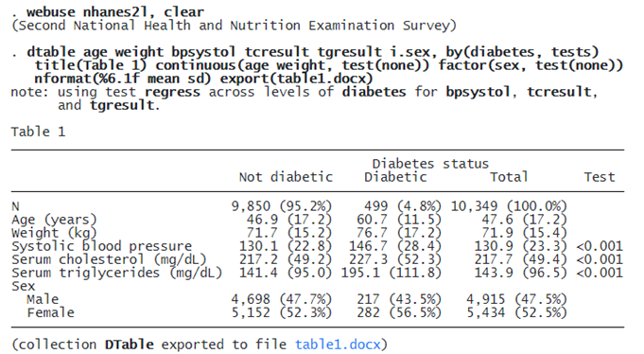Screen dimensions: 644x354
Task: Click the 'Serum triglycerides (mg/dL)' row label
Action: point(116,273)
